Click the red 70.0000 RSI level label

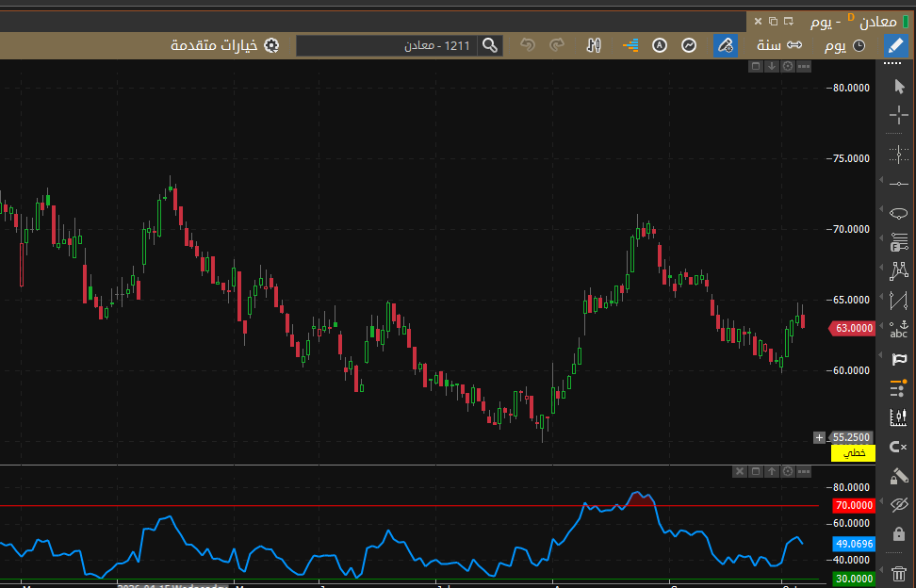coord(854,505)
